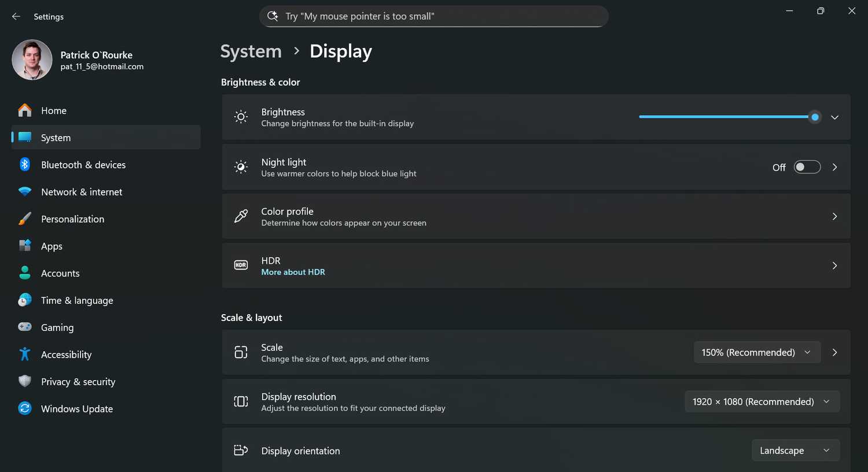Click the Network & internet globe icon
The image size is (868, 472).
[x=25, y=191]
